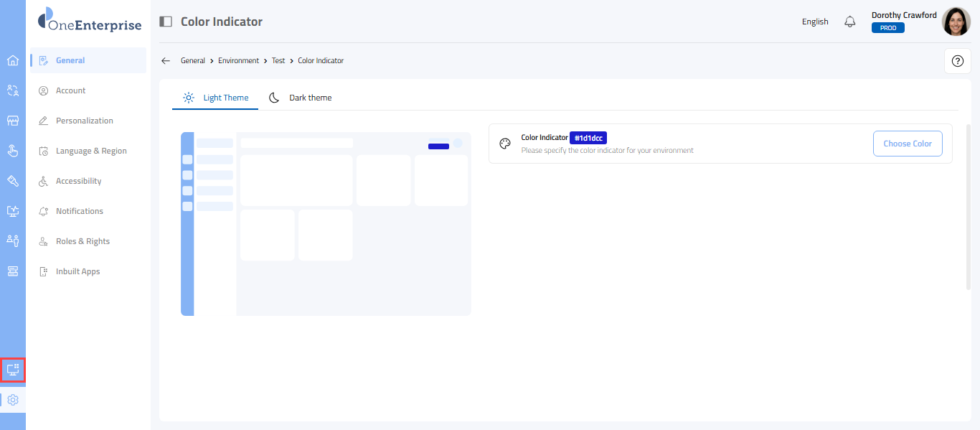Click the red-highlighted monitor icon
Image resolution: width=980 pixels, height=430 pixels.
coord(12,370)
